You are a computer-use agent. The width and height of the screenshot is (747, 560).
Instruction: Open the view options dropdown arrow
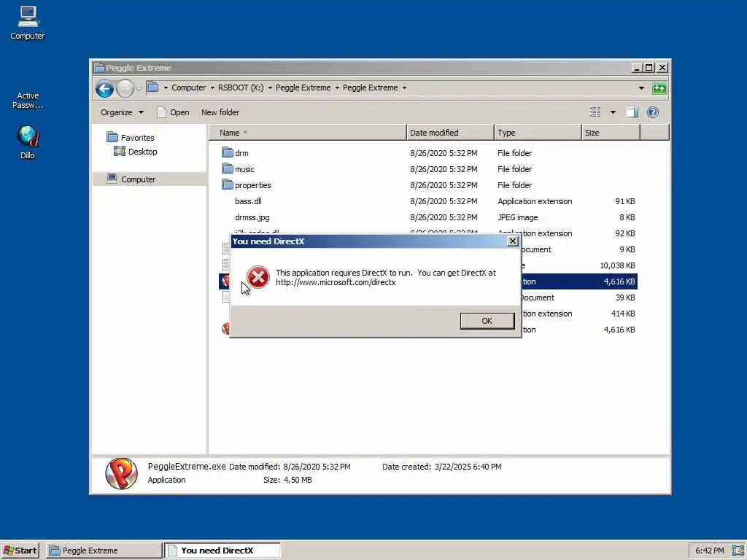tap(613, 112)
